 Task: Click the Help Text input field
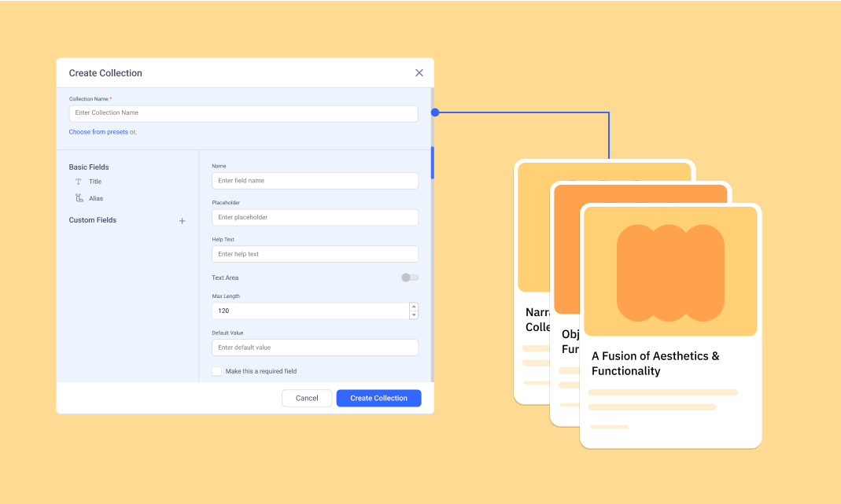tap(315, 254)
